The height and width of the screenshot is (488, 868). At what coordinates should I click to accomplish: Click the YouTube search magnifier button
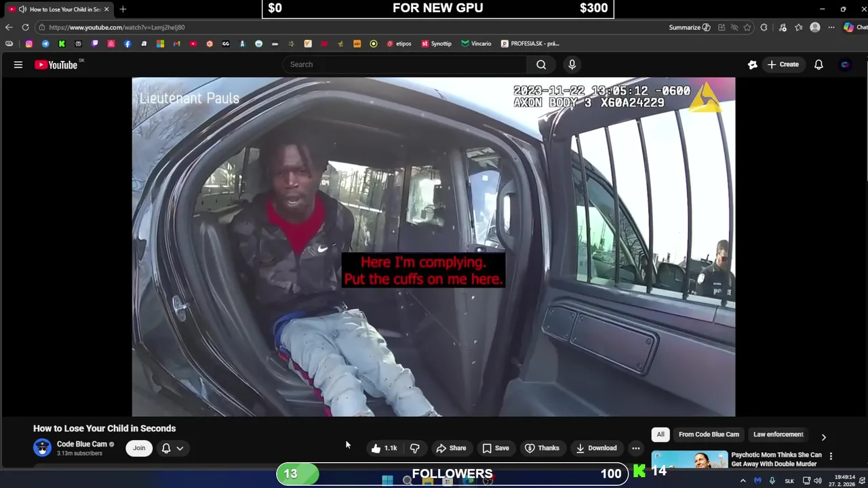click(541, 64)
